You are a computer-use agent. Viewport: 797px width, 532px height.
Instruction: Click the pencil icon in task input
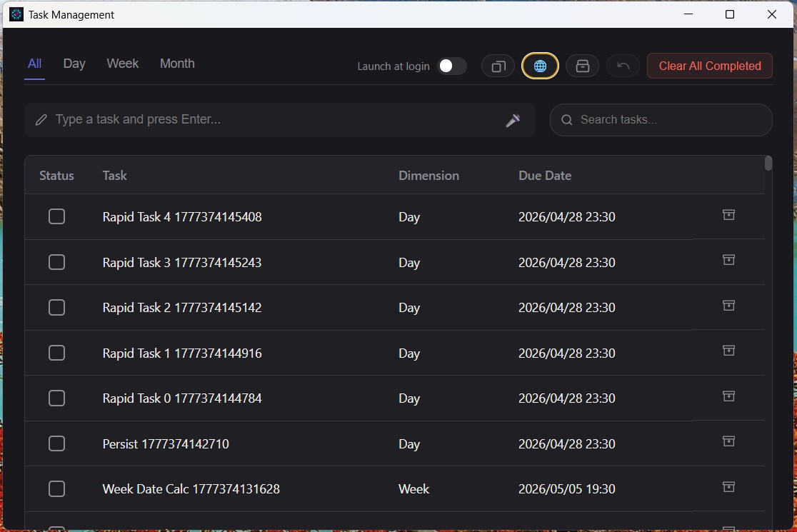click(41, 120)
